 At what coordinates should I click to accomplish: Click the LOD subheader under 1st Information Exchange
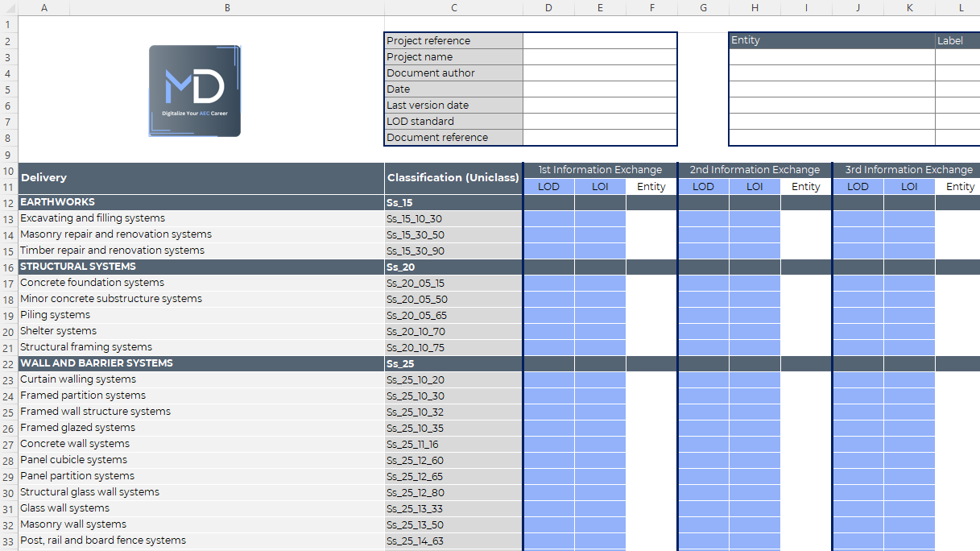(548, 186)
